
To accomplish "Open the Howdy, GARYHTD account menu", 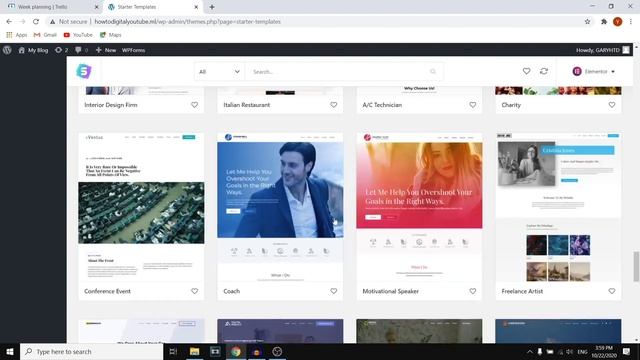I will [602, 50].
